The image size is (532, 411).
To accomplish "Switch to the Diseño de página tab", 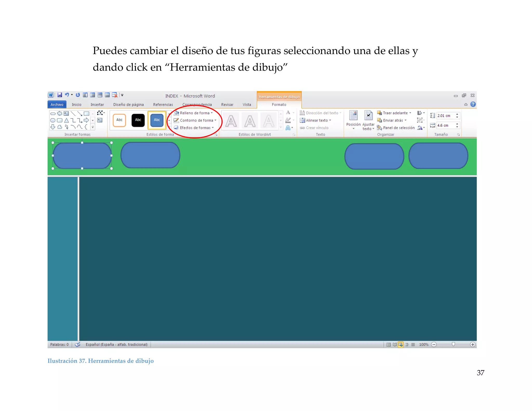I will pyautogui.click(x=128, y=104).
